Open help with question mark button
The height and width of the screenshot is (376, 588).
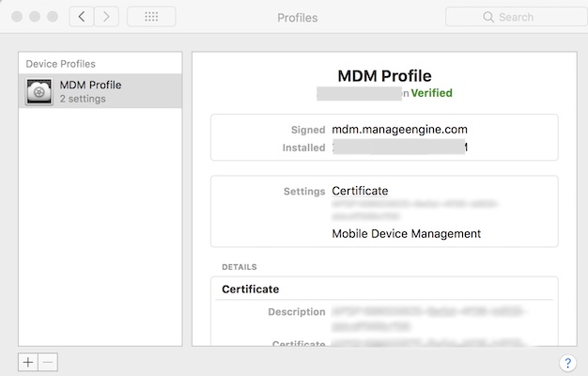567,363
